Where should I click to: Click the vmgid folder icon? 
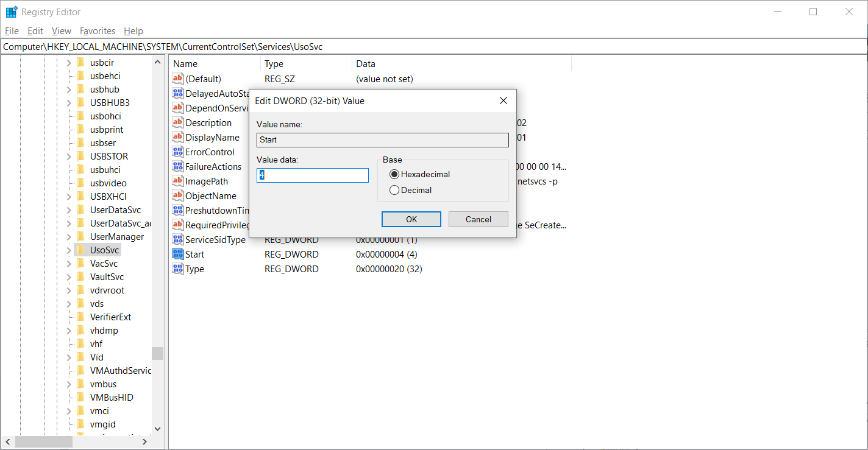[x=80, y=424]
